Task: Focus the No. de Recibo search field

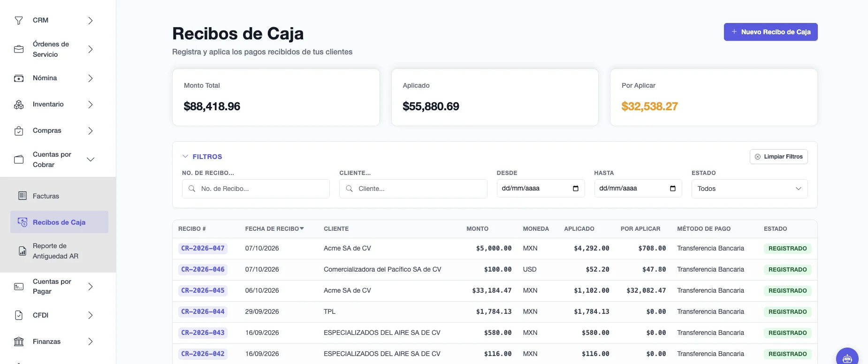Action: click(x=256, y=189)
